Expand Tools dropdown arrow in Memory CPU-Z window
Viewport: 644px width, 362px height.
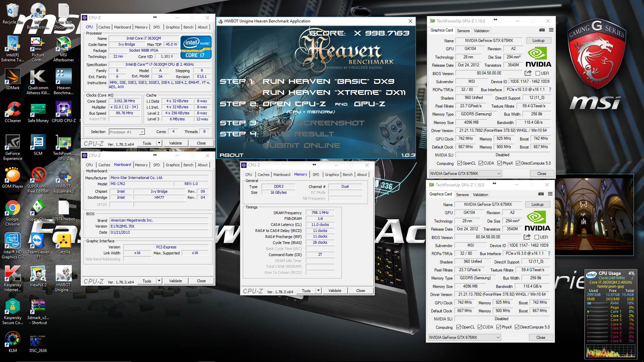(318, 291)
